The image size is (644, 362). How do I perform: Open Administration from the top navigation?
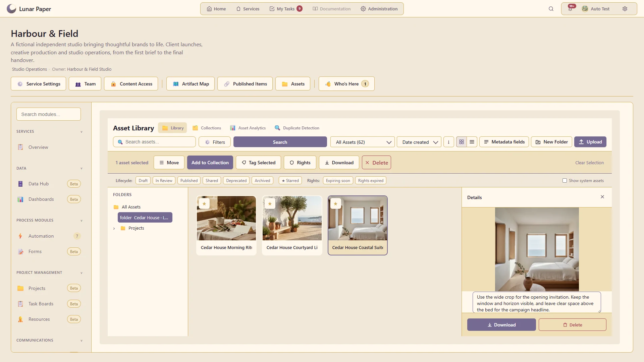click(x=379, y=9)
